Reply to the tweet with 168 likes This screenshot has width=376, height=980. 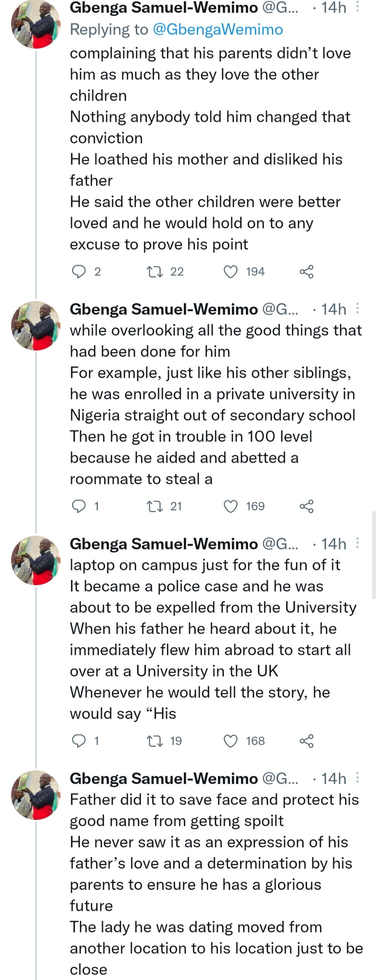click(79, 741)
